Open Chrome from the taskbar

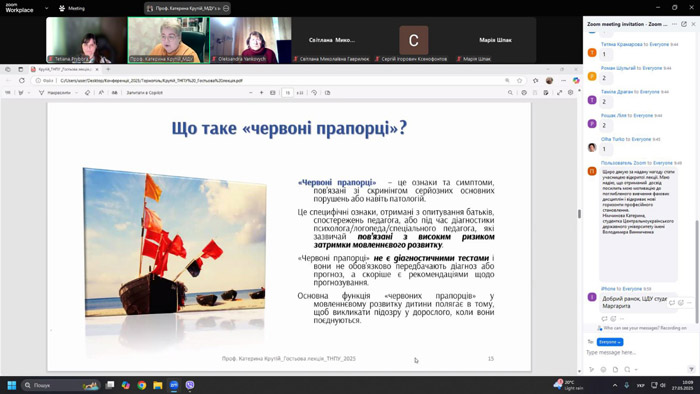142,385
